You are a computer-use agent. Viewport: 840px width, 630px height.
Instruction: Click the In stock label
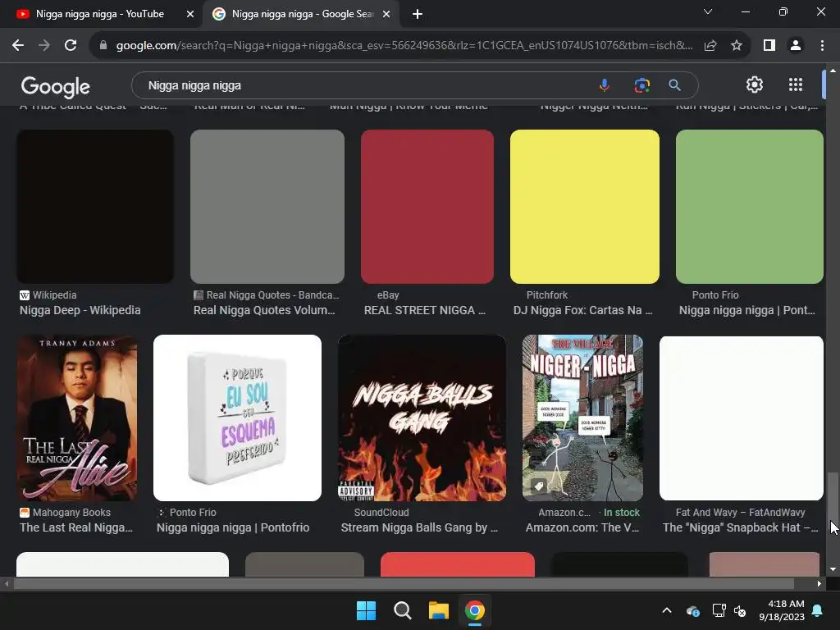pyautogui.click(x=622, y=513)
